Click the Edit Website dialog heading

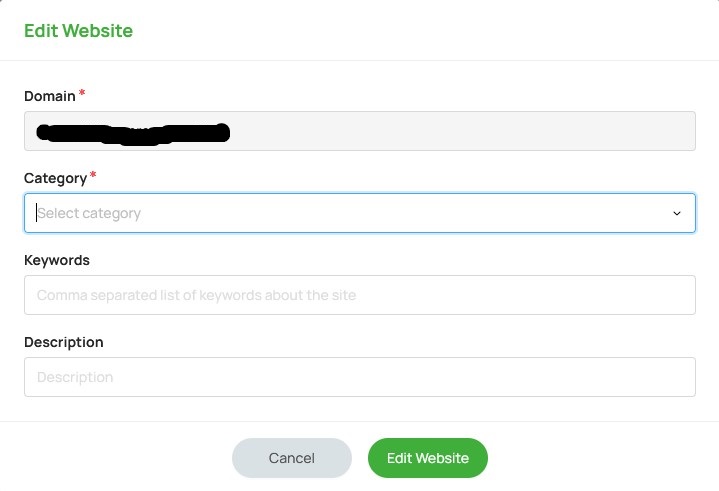[x=78, y=31]
